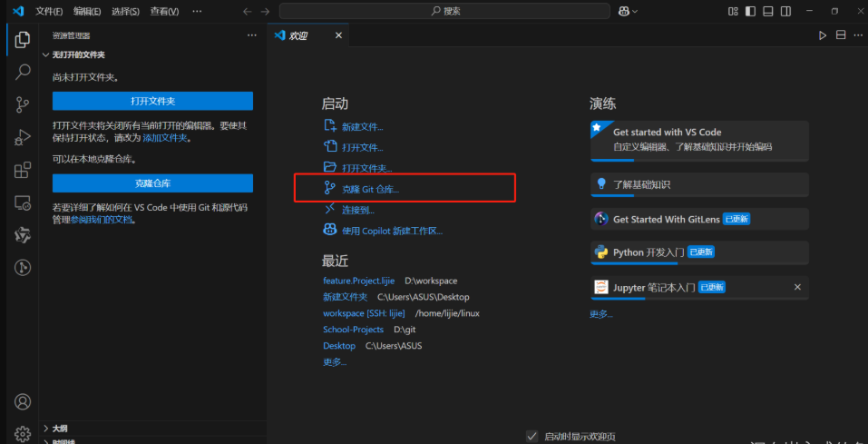Close the 欢迎 tab

coord(339,35)
